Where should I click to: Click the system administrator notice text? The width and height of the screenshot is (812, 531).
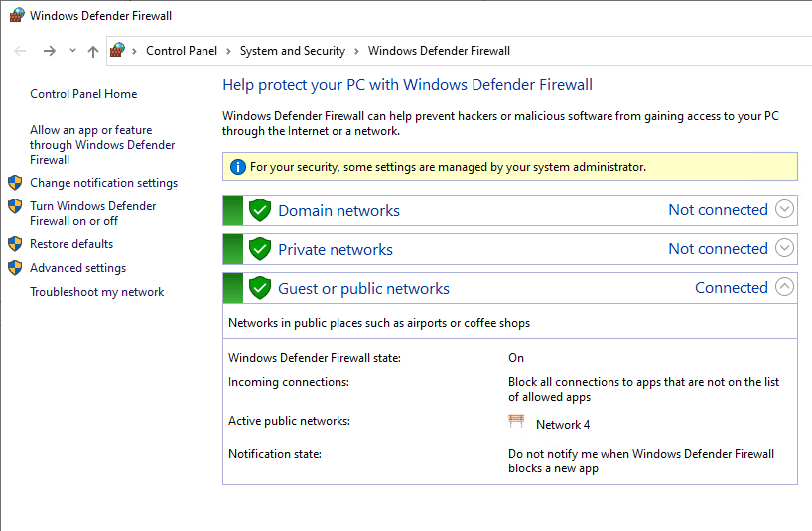click(x=448, y=167)
